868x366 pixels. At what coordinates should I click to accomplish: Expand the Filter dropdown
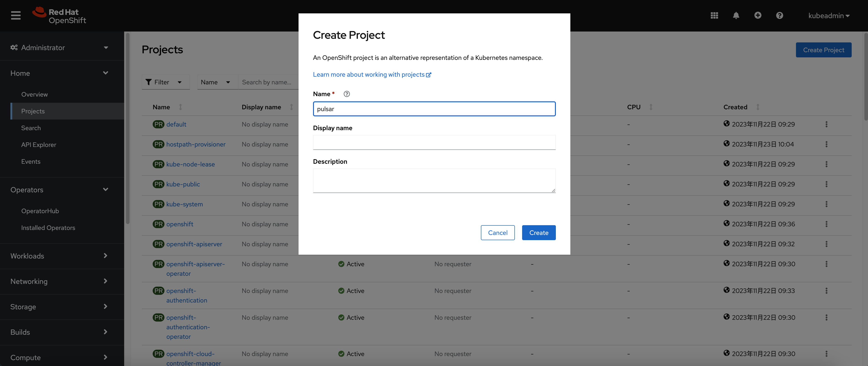pyautogui.click(x=165, y=82)
